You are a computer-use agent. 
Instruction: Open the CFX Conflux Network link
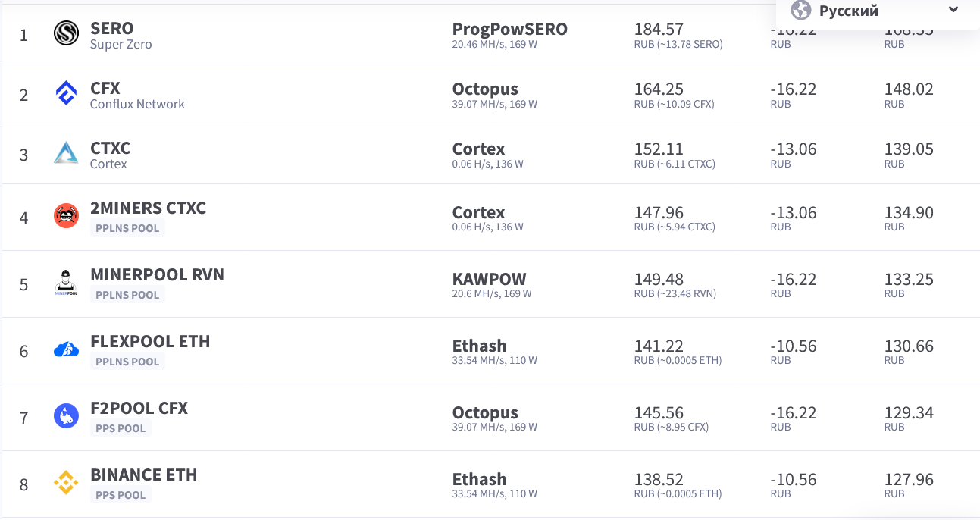(105, 88)
